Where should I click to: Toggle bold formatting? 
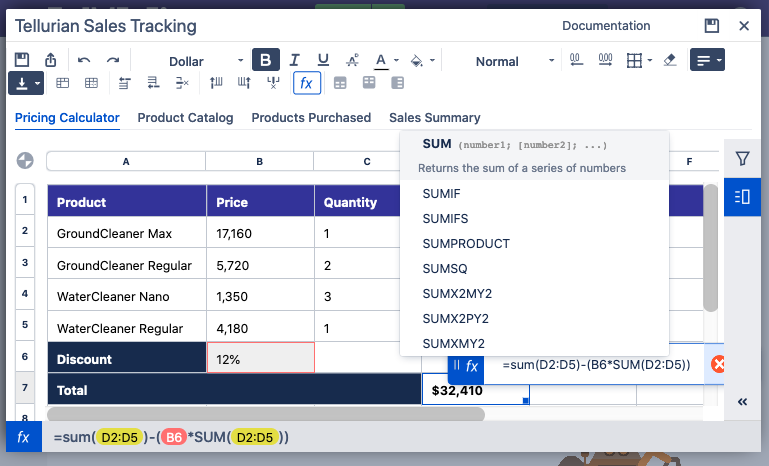[266, 60]
